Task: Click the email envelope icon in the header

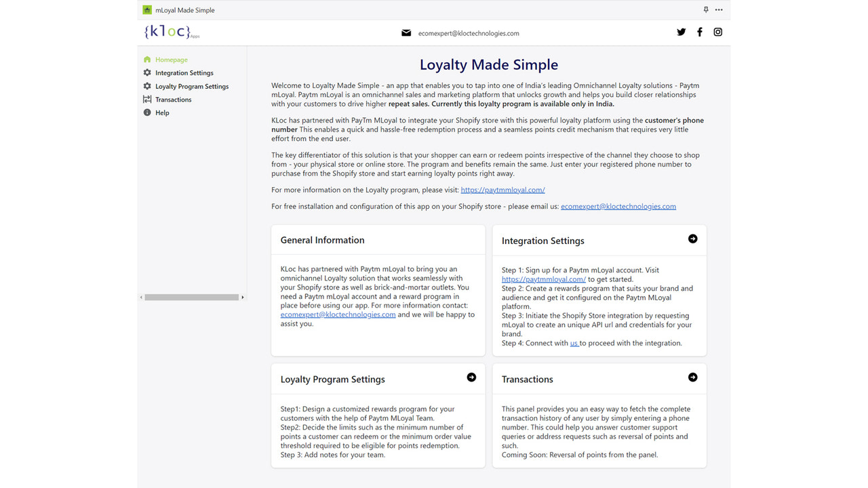Action: click(x=405, y=32)
